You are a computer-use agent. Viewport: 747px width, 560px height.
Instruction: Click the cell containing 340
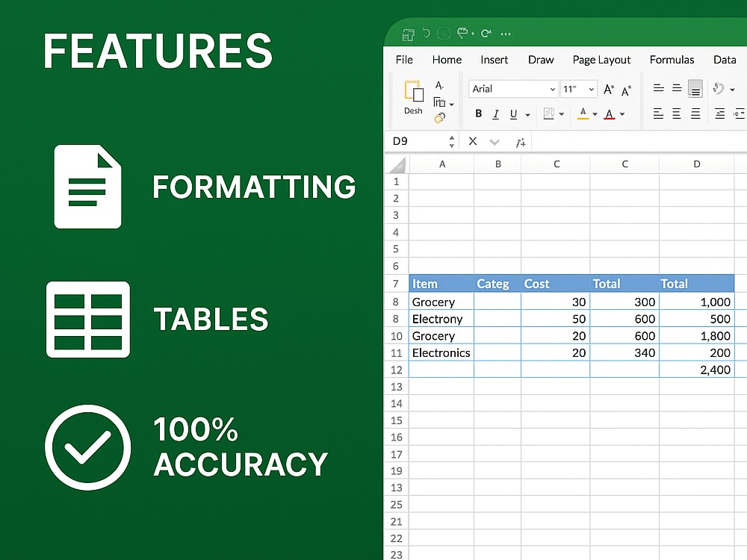click(624, 353)
